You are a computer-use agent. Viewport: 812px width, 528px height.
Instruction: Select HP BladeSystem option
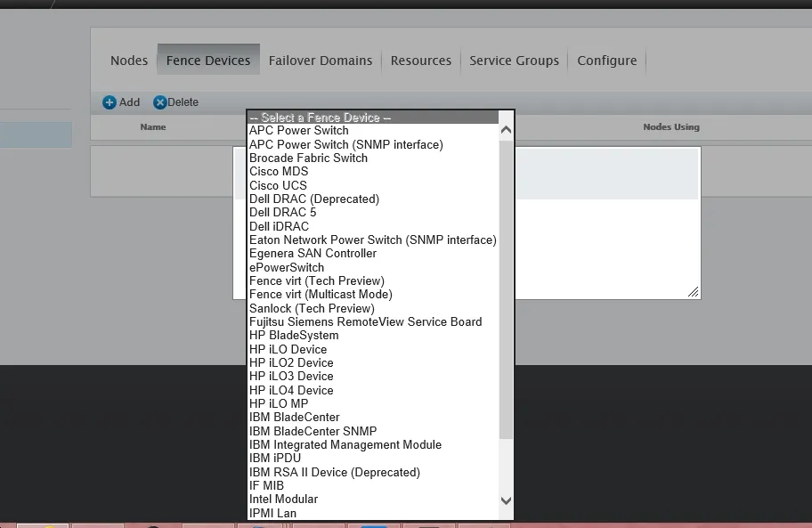point(373,335)
